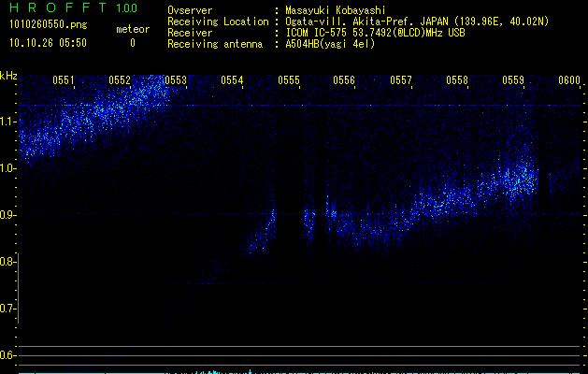Image resolution: width=588 pixels, height=374 pixels.
Task: Click the 0552 time marker
Action: pyautogui.click(x=120, y=80)
